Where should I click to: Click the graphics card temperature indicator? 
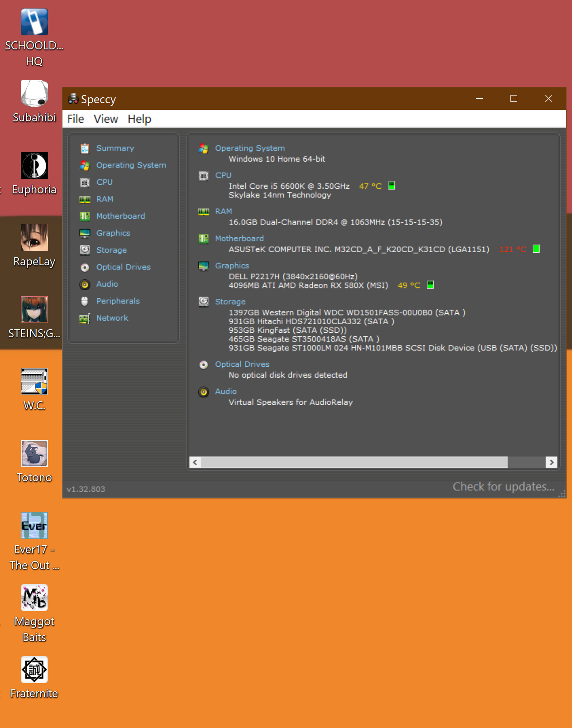pyautogui.click(x=430, y=285)
